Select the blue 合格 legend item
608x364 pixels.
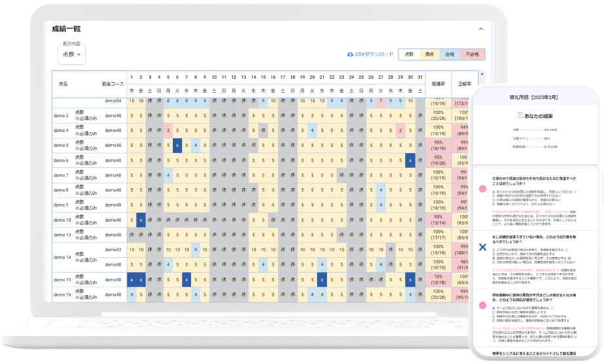[450, 54]
